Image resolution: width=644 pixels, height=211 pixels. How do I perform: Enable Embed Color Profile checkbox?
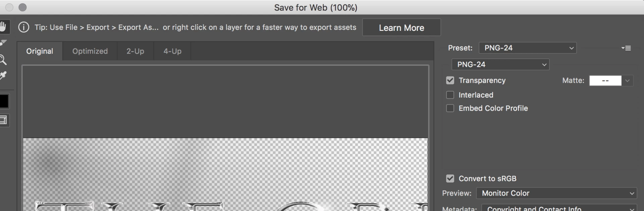(x=450, y=108)
